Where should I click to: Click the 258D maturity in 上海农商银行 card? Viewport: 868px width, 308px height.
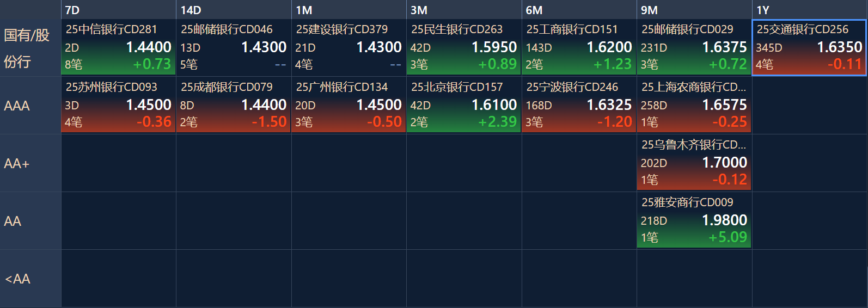[653, 106]
